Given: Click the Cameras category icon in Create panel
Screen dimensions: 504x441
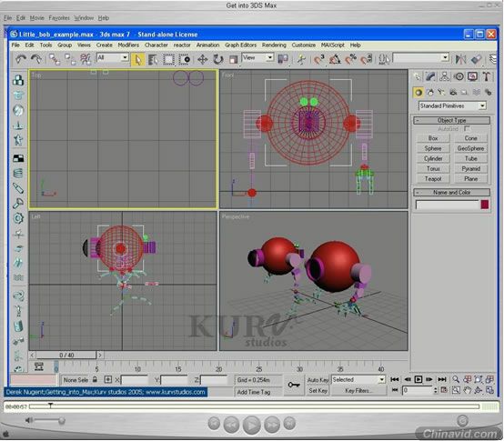Looking at the screenshot, I should pos(453,93).
